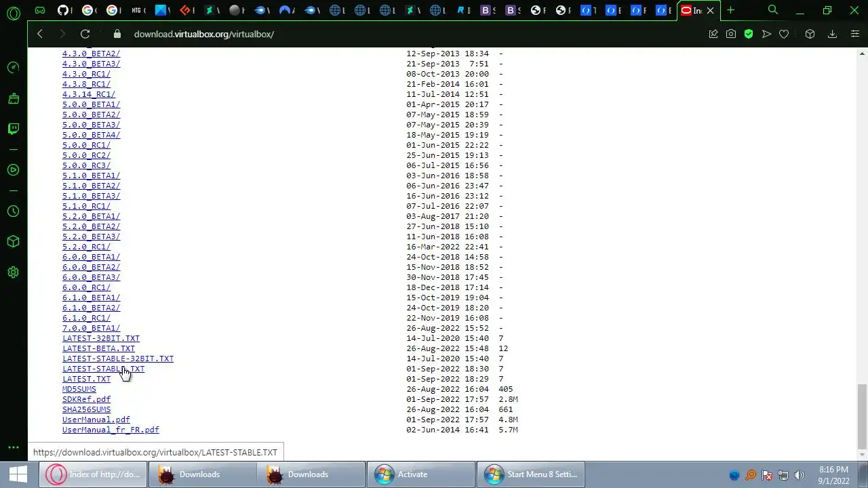868x488 pixels.
Task: Switch to the HTG tab
Action: tap(138, 10)
